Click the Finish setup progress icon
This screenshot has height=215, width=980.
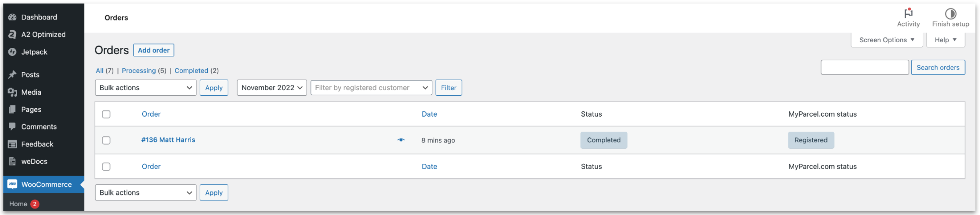tap(950, 14)
